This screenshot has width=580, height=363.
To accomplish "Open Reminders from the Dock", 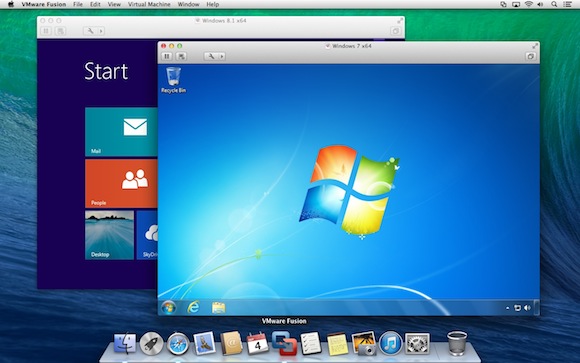I will point(311,343).
